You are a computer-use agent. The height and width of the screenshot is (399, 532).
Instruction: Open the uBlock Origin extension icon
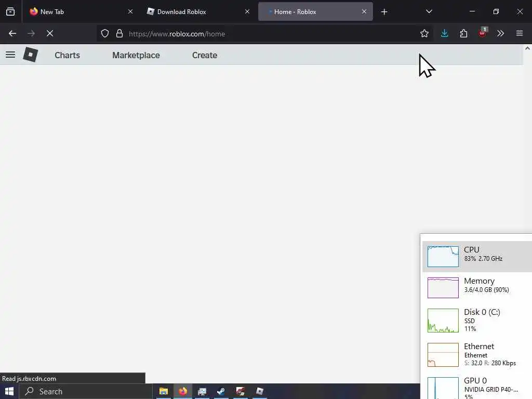click(x=483, y=33)
